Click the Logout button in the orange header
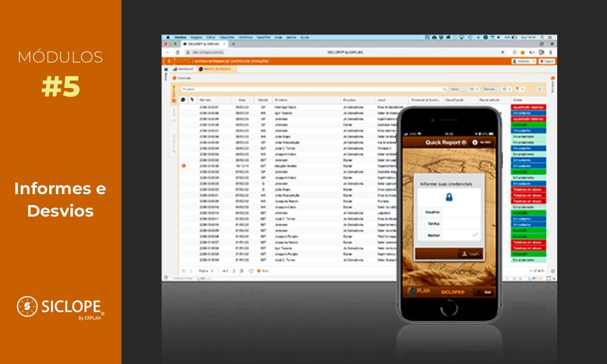Viewport: 607px width, 364px height. pyautogui.click(x=547, y=61)
